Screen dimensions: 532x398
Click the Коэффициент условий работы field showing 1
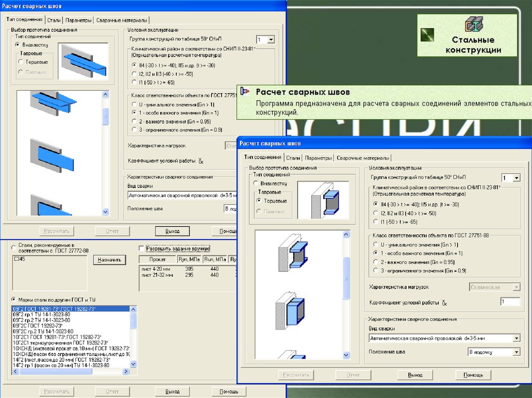pyautogui.click(x=510, y=302)
